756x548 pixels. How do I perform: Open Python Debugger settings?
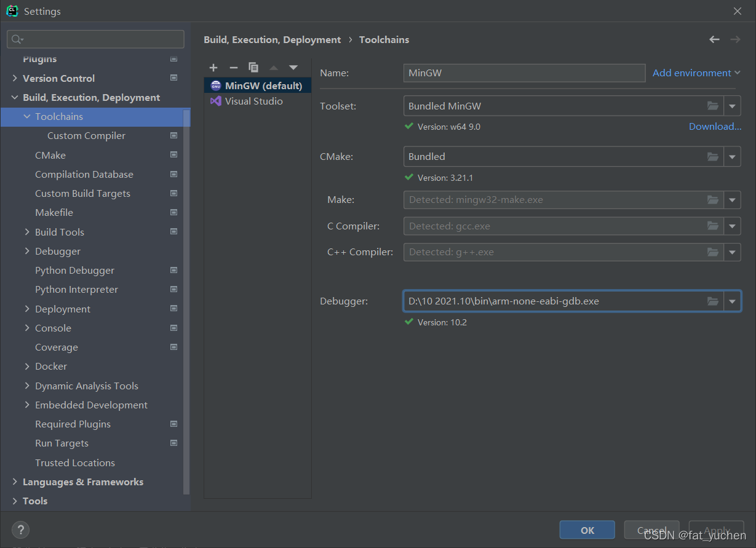click(x=74, y=270)
